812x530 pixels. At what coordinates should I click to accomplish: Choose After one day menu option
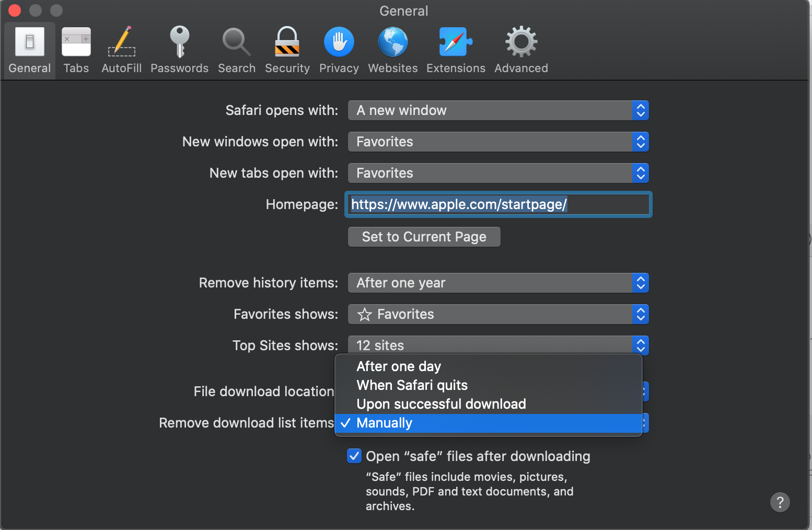(x=399, y=366)
